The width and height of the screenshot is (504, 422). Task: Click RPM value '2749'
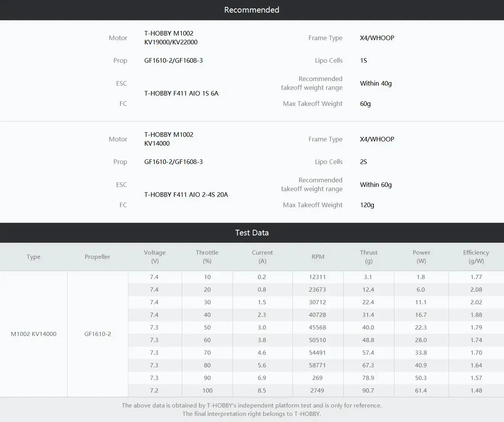coord(318,391)
